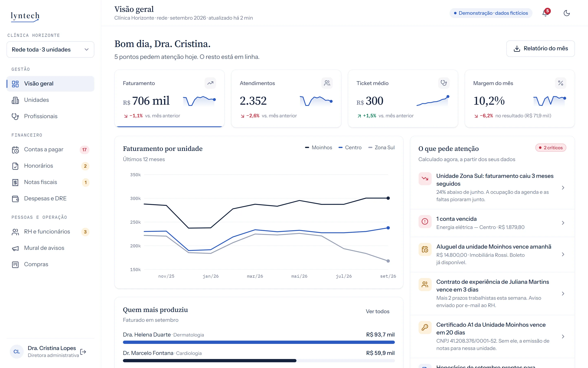Click the calendar icon beside Aluguel da unidade Moinhos

(425, 249)
